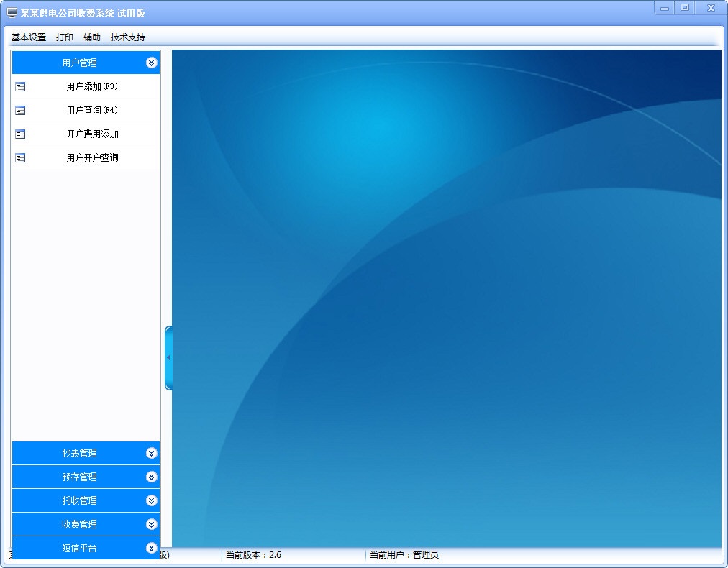This screenshot has width=728, height=568.
Task: Collapse 用户管理 using its chevron arrow
Action: click(151, 63)
